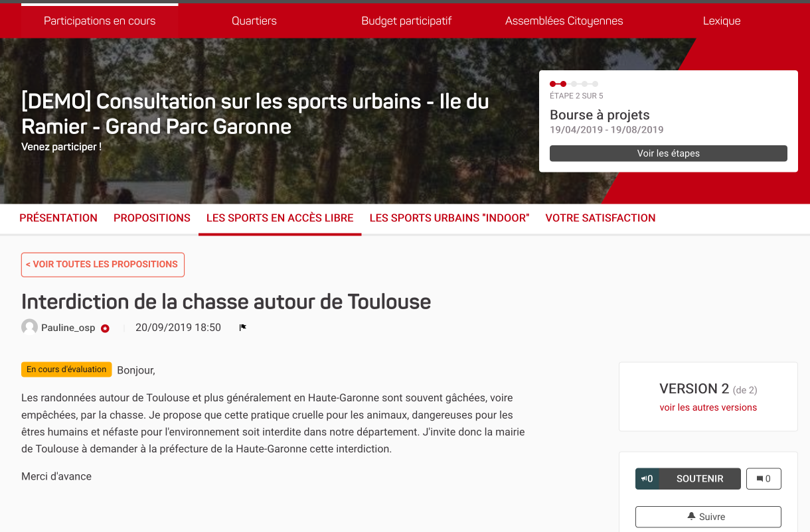Click Pauline_osp's avatar icon
810x532 pixels.
tap(29, 327)
